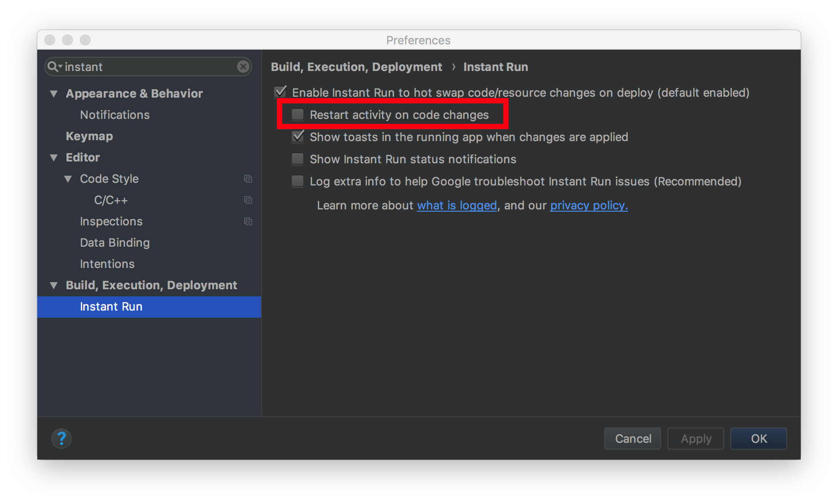Click the copy icon beside Inspections
The width and height of the screenshot is (838, 504).
pyautogui.click(x=248, y=221)
